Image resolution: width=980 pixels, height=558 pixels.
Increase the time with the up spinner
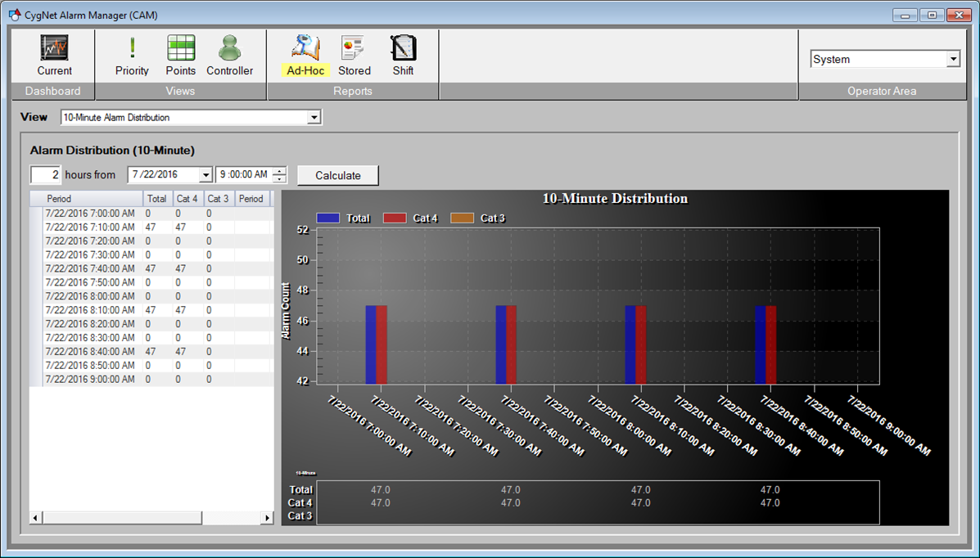click(x=280, y=170)
